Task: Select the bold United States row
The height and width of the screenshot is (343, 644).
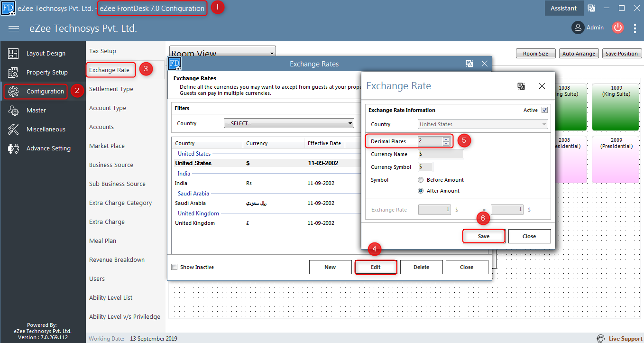Action: coord(266,163)
